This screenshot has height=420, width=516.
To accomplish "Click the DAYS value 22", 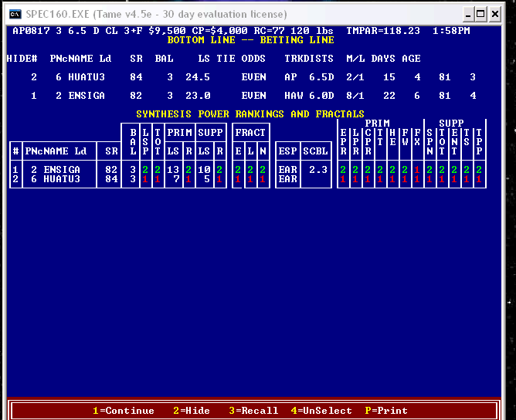I will (x=389, y=96).
